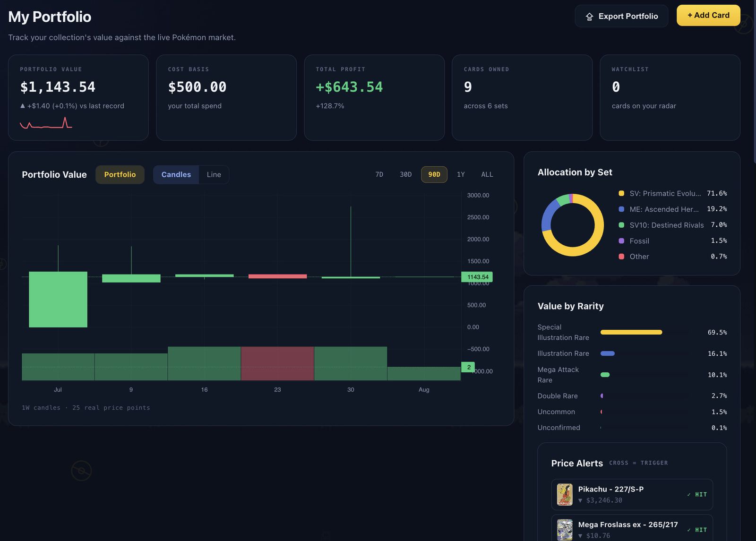Click the red Other legend dot

pos(621,257)
